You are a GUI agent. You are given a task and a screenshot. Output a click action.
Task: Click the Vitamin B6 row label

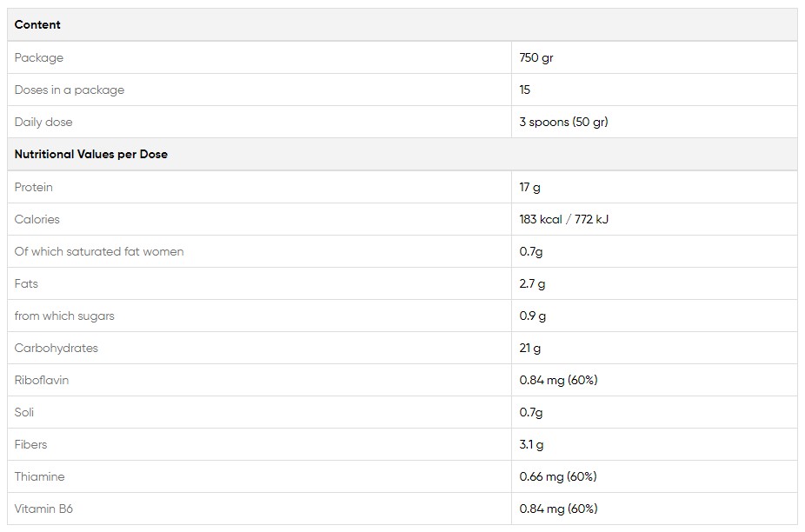coord(43,509)
